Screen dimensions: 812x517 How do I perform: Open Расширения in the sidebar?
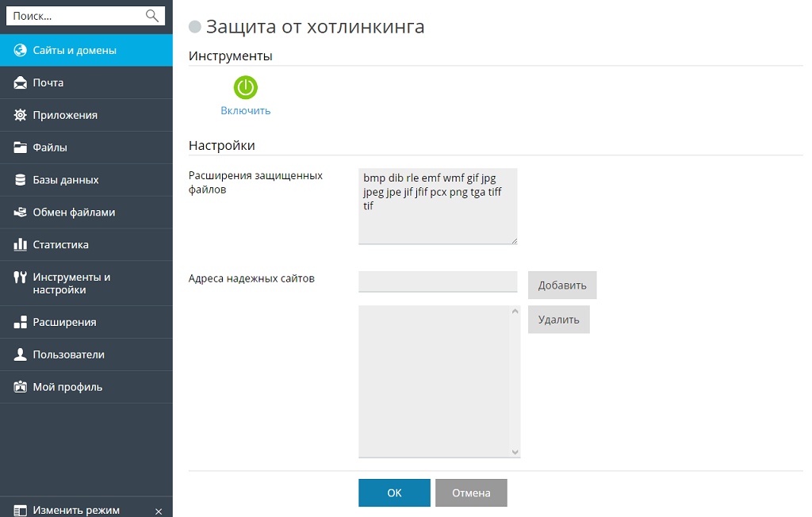pos(86,322)
